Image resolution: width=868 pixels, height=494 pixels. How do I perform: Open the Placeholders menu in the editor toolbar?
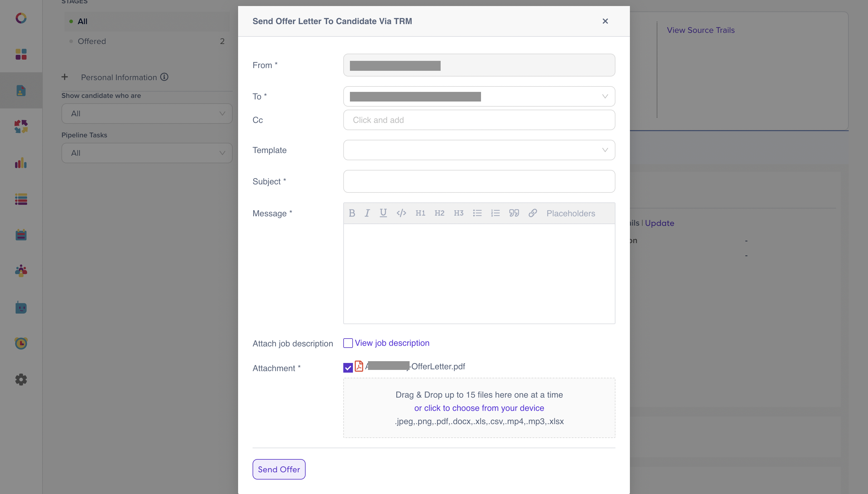571,213
